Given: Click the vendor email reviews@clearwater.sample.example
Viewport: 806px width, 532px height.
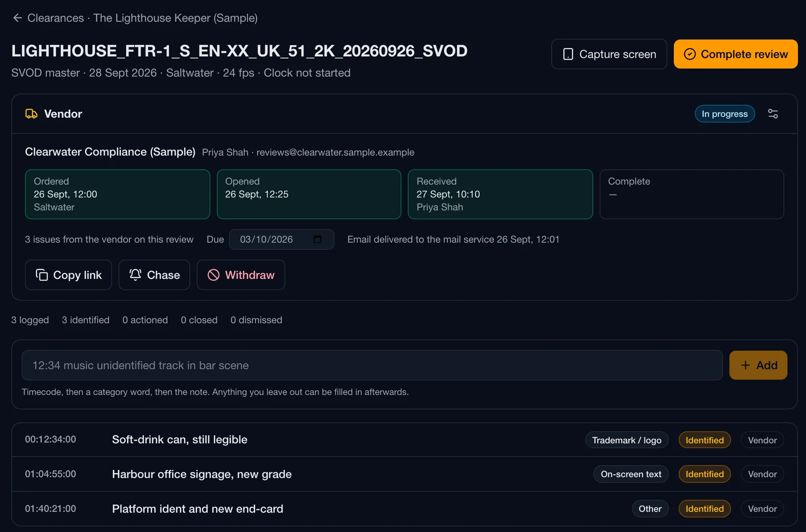Looking at the screenshot, I should click(x=335, y=152).
